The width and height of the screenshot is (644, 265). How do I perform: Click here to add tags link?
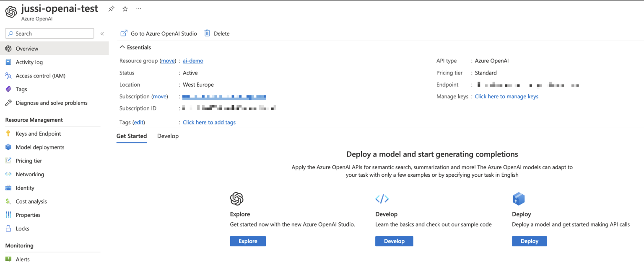[209, 122]
